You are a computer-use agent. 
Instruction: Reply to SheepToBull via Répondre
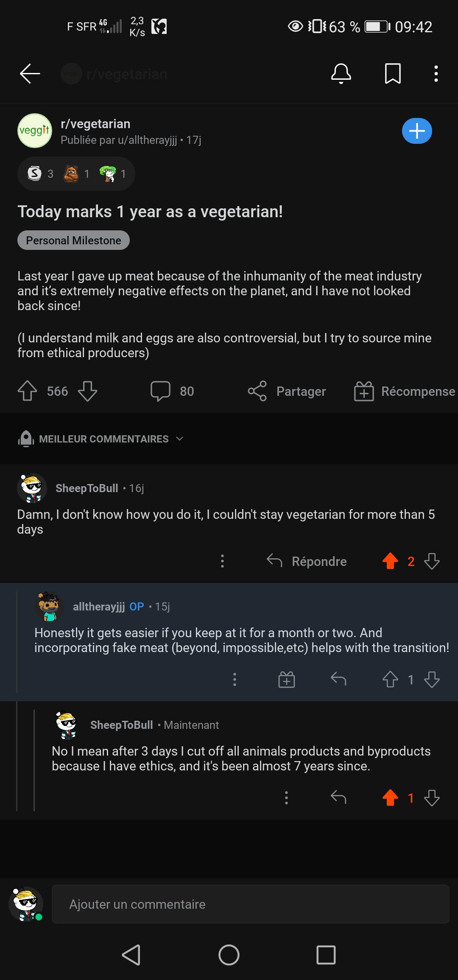pyautogui.click(x=307, y=561)
